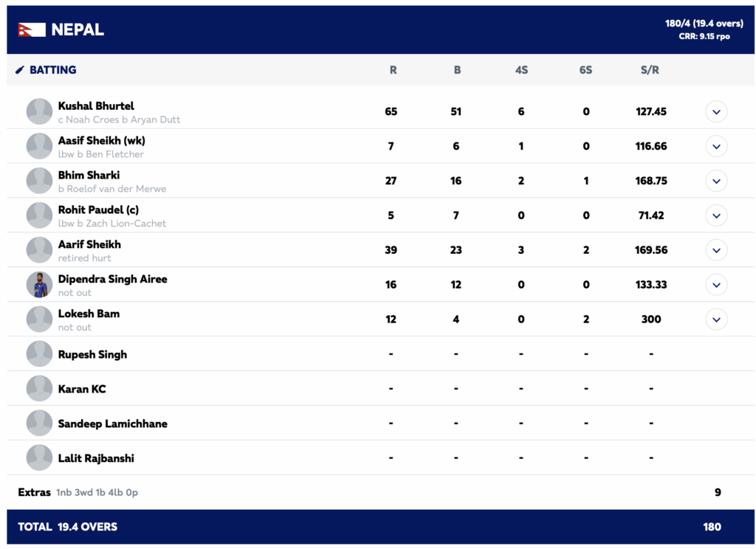Click Dipendra Singh Airee's player photo
The width and height of the screenshot is (756, 549).
click(x=39, y=285)
